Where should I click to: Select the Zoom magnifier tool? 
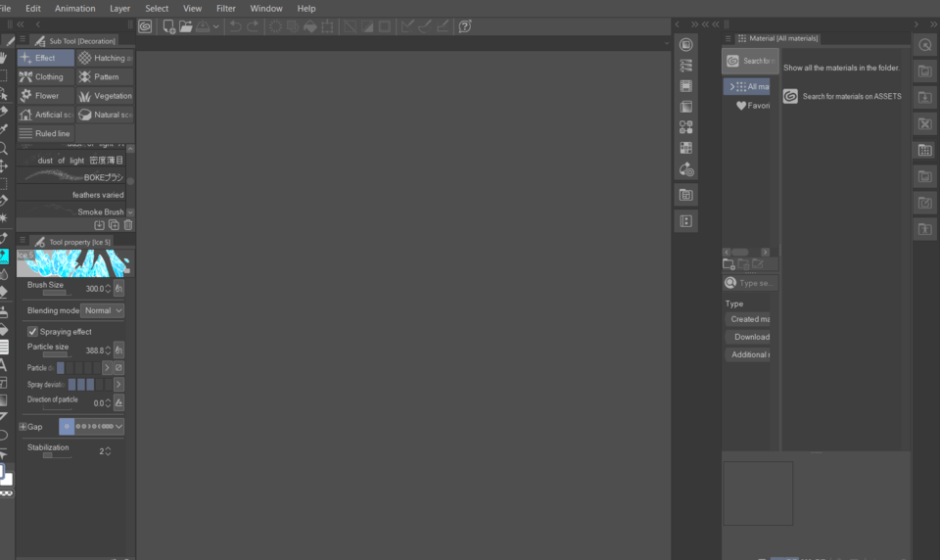(x=4, y=149)
